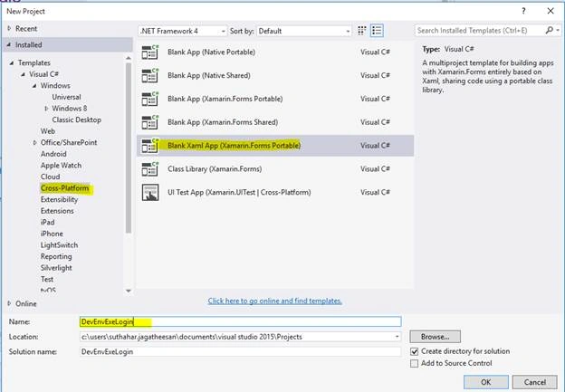Click the search magnifier icon

[549, 30]
